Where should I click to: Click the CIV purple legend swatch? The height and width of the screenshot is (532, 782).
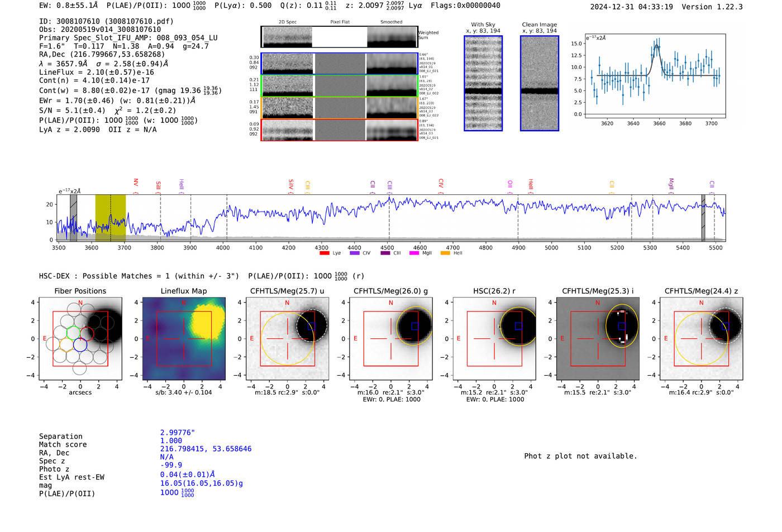coord(354,253)
